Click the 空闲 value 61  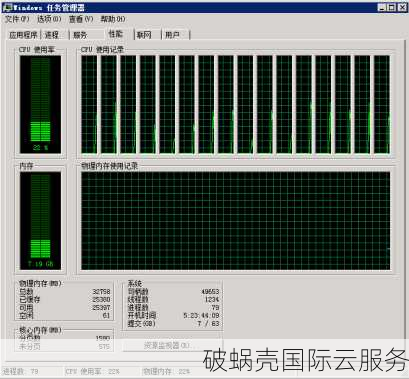pos(106,315)
